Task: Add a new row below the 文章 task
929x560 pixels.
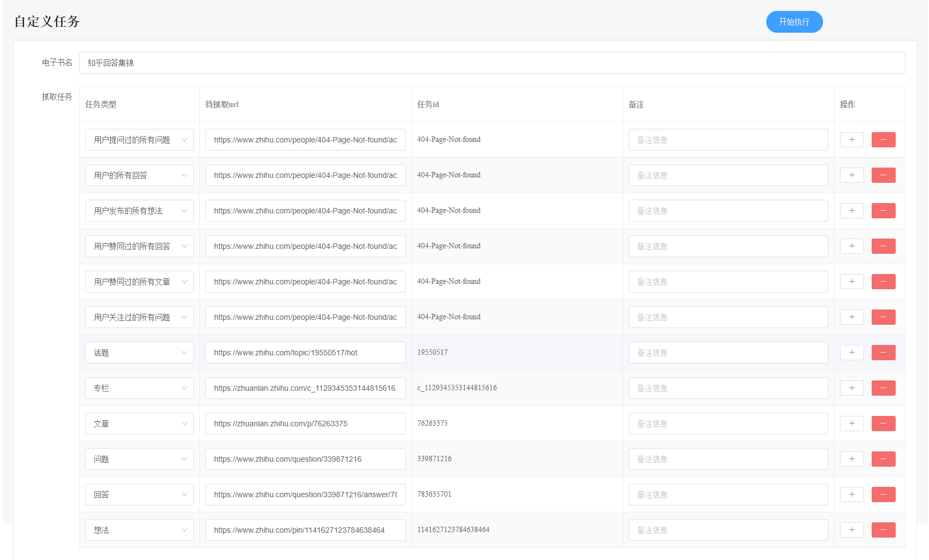Action: (851, 424)
